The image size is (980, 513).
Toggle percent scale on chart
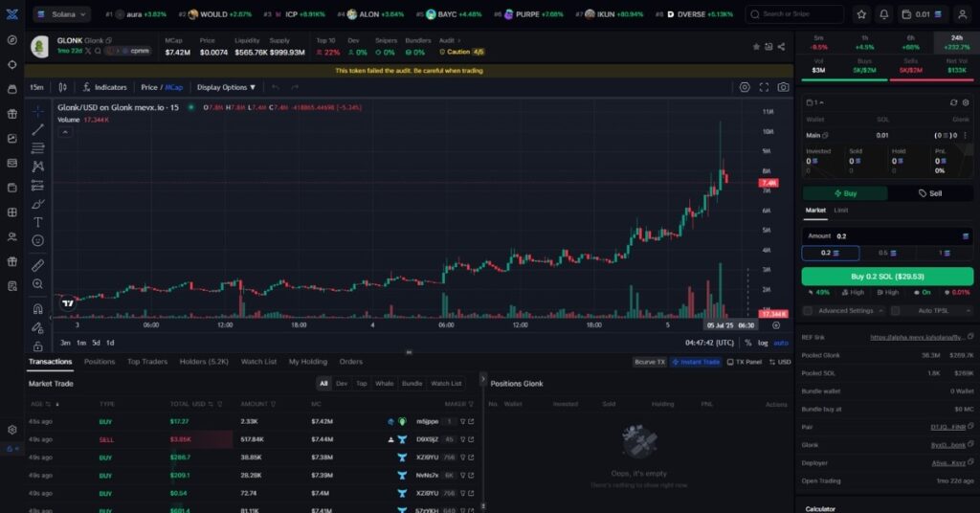(748, 343)
